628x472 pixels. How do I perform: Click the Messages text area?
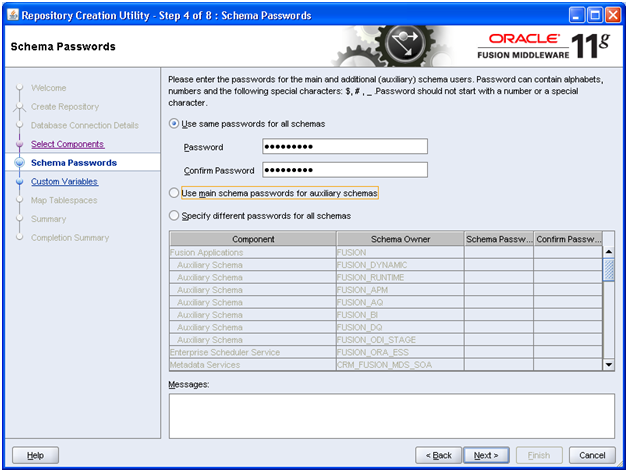click(392, 416)
